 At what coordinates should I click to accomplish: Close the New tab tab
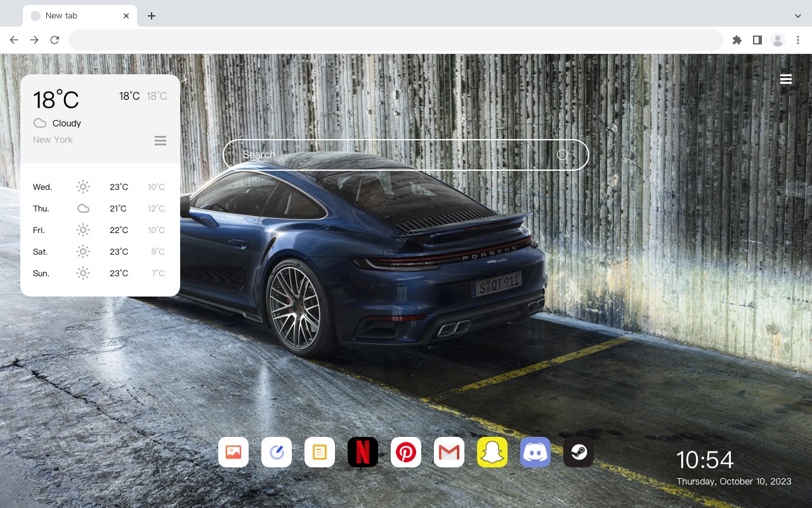(127, 16)
